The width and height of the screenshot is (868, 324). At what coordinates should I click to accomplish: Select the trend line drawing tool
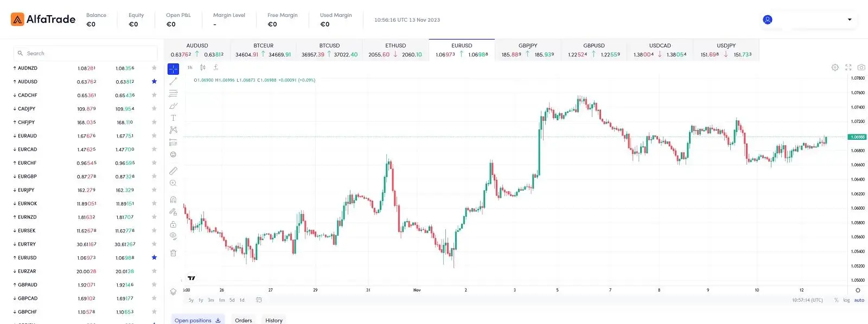point(173,81)
